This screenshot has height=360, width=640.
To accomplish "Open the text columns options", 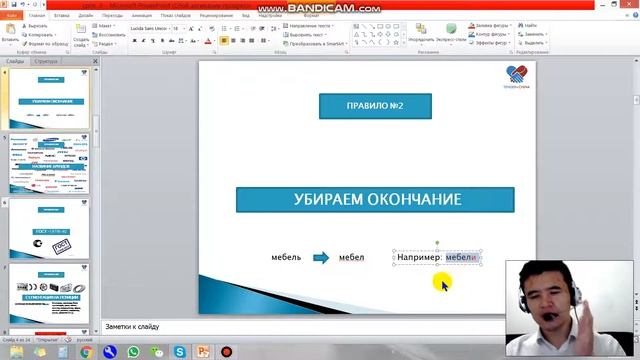I will (x=264, y=41).
